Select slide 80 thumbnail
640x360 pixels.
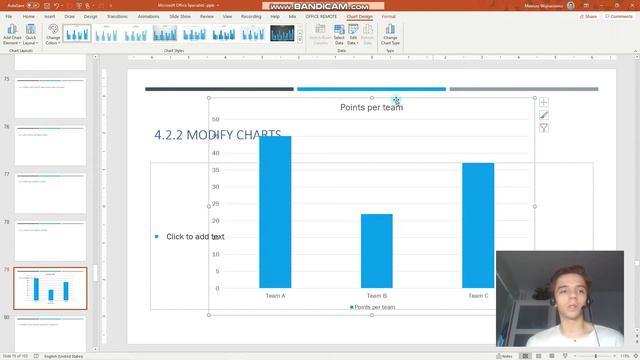(50, 333)
